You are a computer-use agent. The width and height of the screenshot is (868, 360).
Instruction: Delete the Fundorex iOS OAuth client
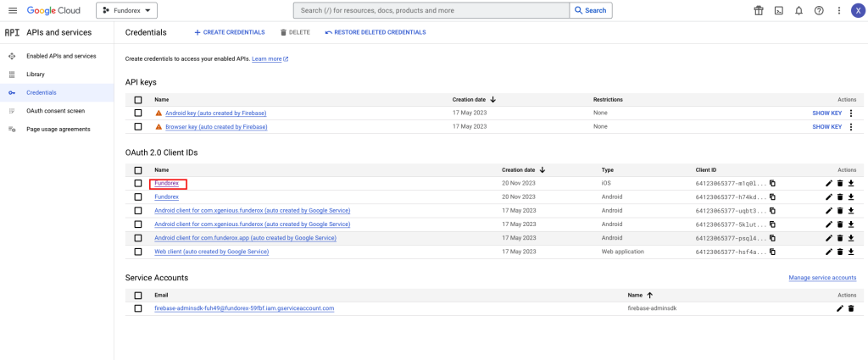point(840,183)
